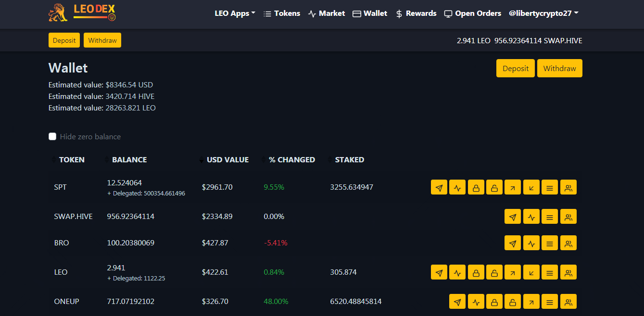Click the "956.92364114 SWAP.HIVE" balance in the sub-header bar

click(538, 41)
